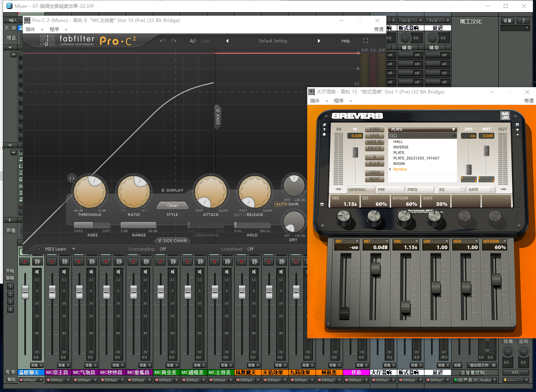Click the DELETE preset button
This screenshot has height=392, width=536.
(x=374, y=148)
